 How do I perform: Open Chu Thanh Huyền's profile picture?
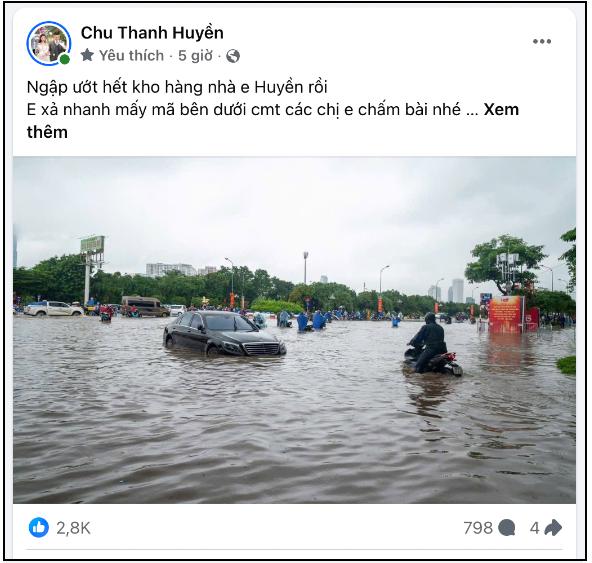49,43
